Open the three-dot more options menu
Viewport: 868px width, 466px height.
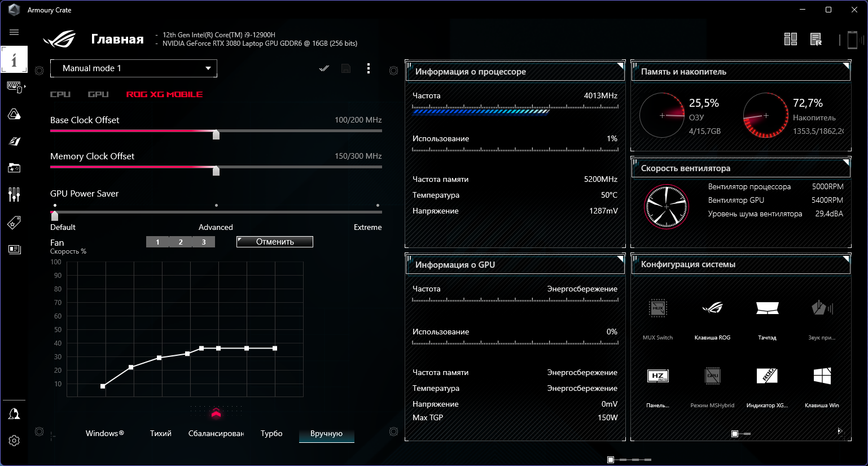click(369, 68)
